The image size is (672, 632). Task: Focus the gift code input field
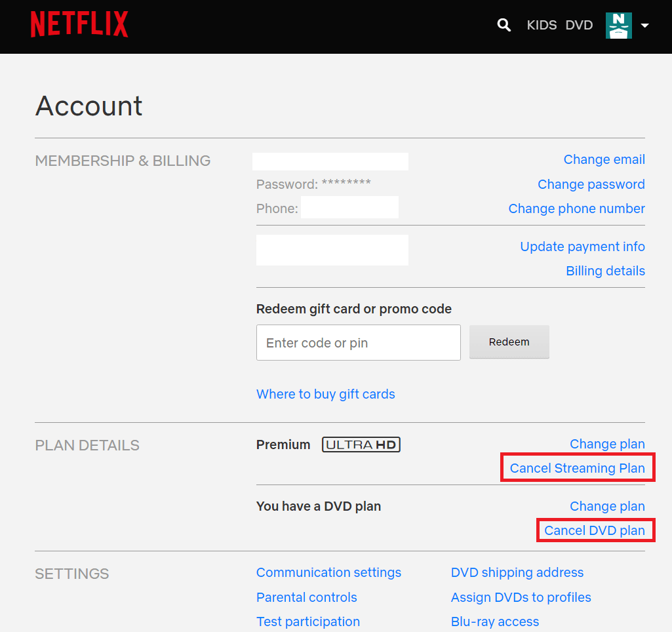(x=358, y=343)
